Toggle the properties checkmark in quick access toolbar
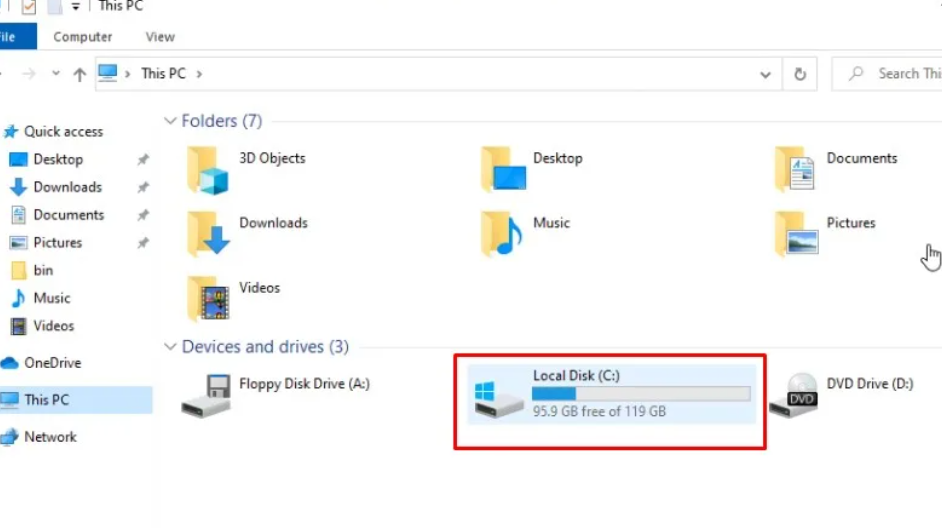 [29, 7]
